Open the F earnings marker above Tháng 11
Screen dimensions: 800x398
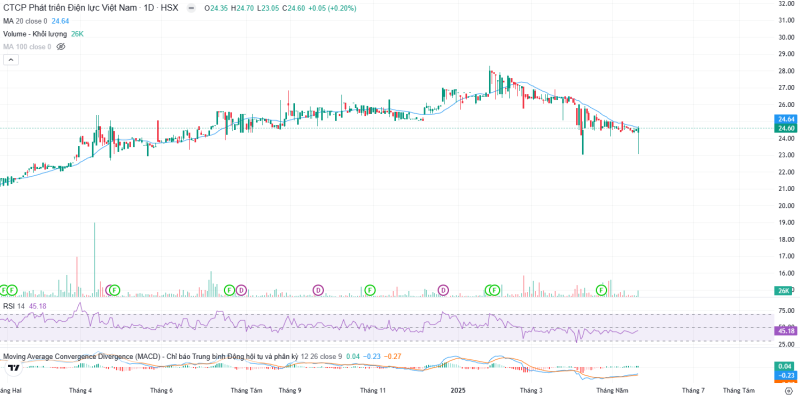pos(370,290)
